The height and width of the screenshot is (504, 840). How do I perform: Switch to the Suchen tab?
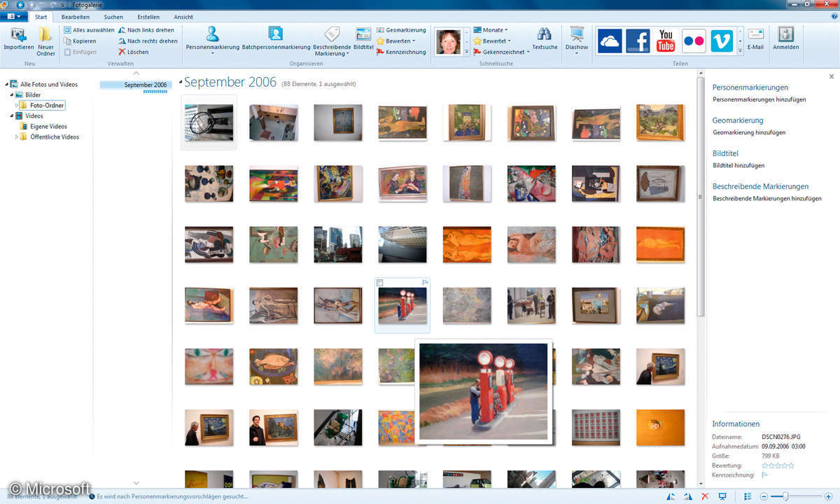click(x=113, y=17)
